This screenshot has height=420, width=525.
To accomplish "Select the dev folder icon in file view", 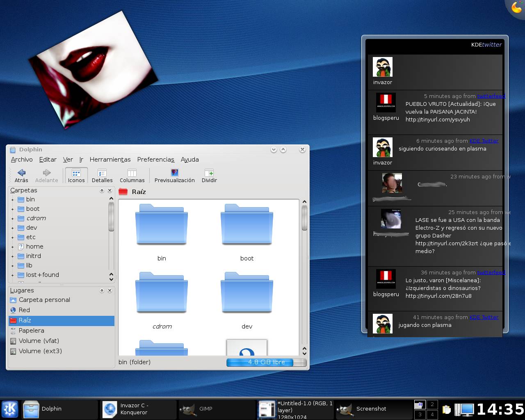I will click(247, 292).
